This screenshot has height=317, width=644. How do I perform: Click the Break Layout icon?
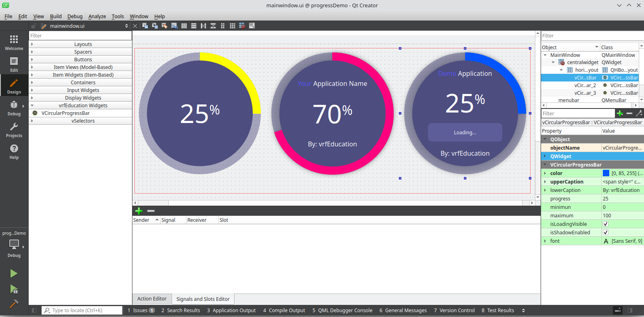tap(242, 26)
